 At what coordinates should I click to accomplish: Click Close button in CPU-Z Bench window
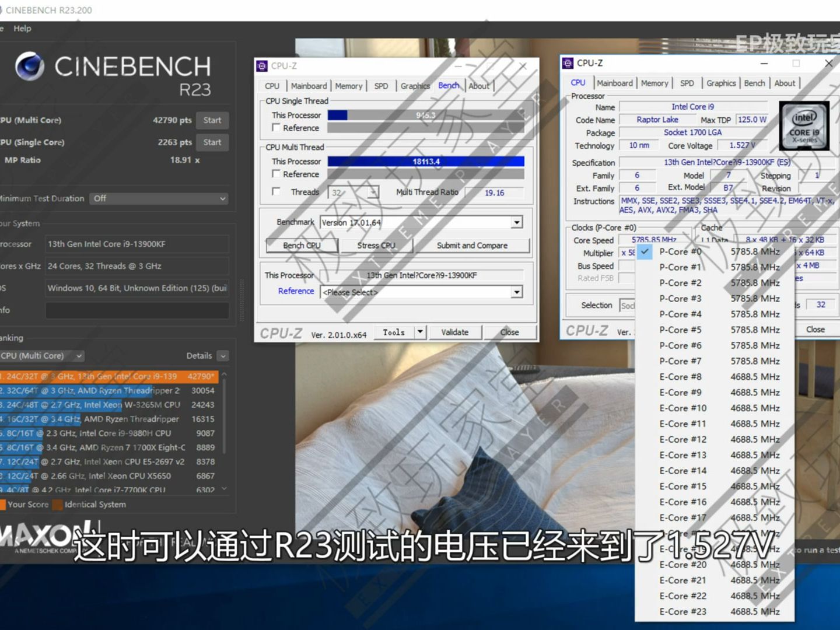(509, 332)
